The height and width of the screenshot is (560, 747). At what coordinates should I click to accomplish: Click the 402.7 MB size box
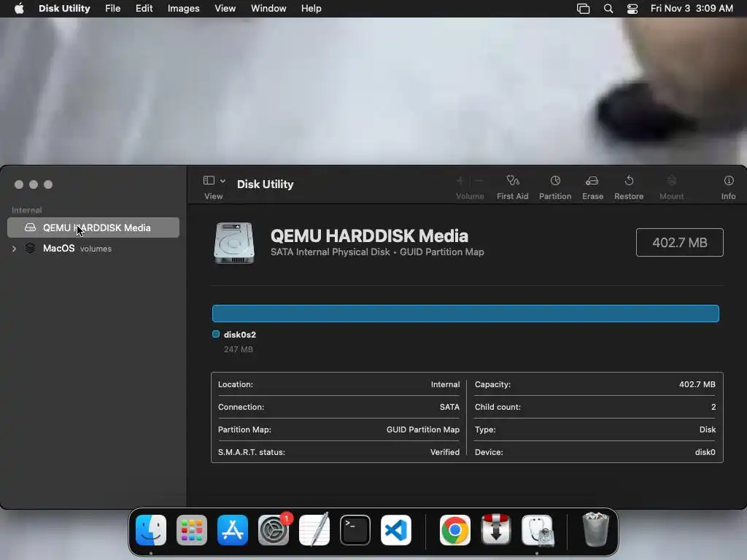(x=680, y=242)
